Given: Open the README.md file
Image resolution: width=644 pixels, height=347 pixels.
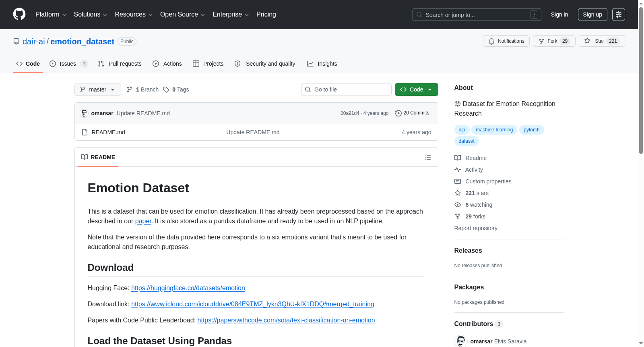Looking at the screenshot, I should pyautogui.click(x=108, y=132).
